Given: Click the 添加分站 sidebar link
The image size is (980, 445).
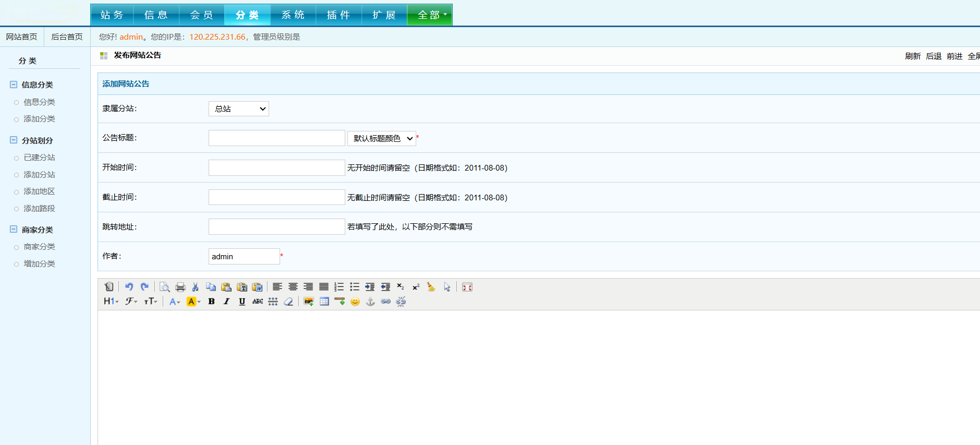Looking at the screenshot, I should pos(39,175).
